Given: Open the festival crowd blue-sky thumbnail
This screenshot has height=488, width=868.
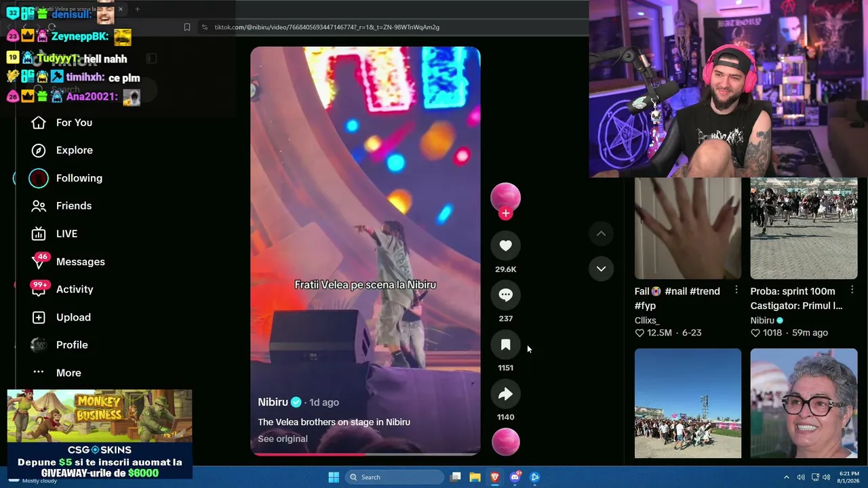Looking at the screenshot, I should click(x=688, y=403).
